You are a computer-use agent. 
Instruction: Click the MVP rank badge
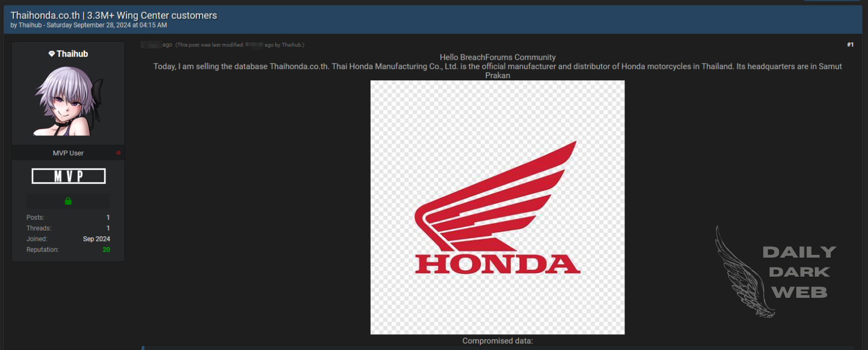tap(68, 176)
